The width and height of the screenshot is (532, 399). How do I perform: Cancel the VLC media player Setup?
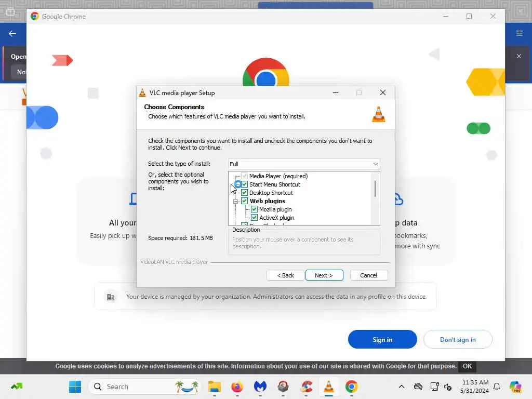click(x=368, y=275)
